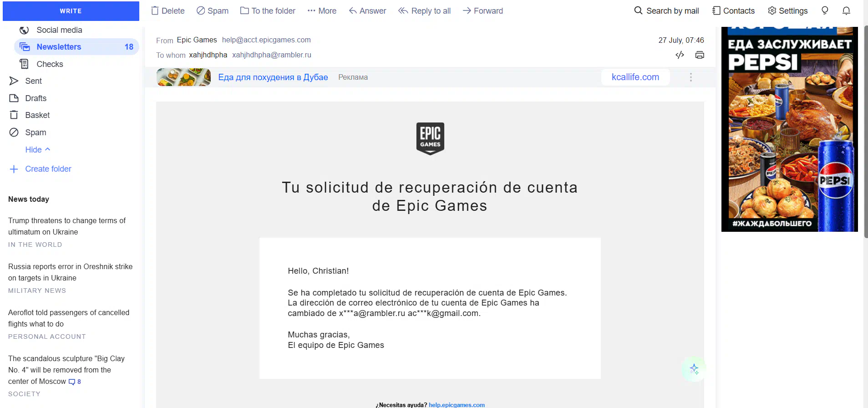Click the 'PERSONAL ACCOUNT' category label
This screenshot has height=408, width=868.
[x=47, y=337]
